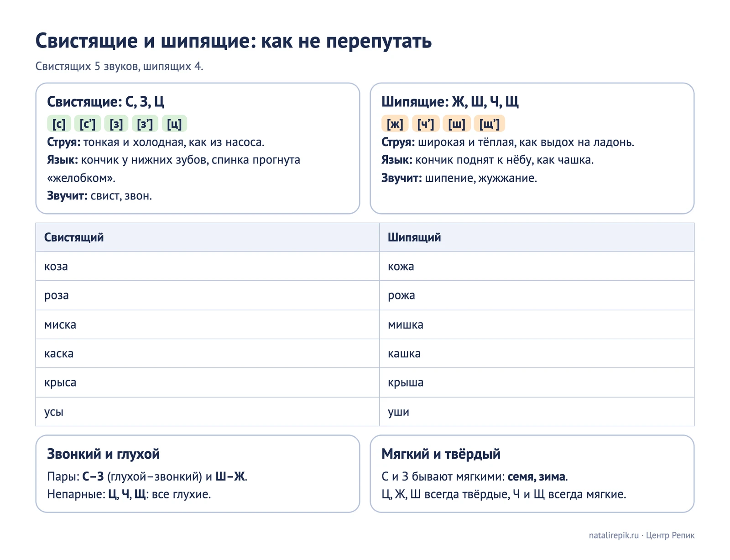Click the subtitle "Свистящих 5 звуков, шипящих 4."
The width and height of the screenshot is (730, 560).
120,67
